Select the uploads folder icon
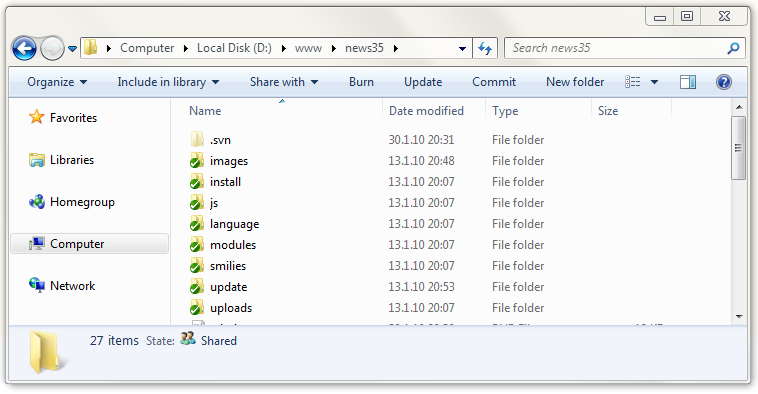Image resolution: width=758 pixels, height=394 pixels. pyautogui.click(x=197, y=308)
